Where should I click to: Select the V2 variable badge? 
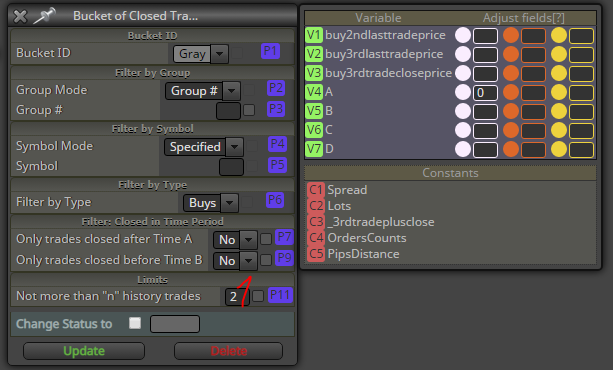(314, 54)
